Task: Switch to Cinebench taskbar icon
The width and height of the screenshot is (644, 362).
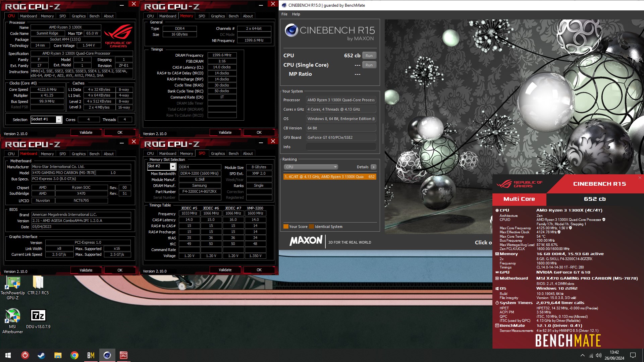Action: (107, 355)
